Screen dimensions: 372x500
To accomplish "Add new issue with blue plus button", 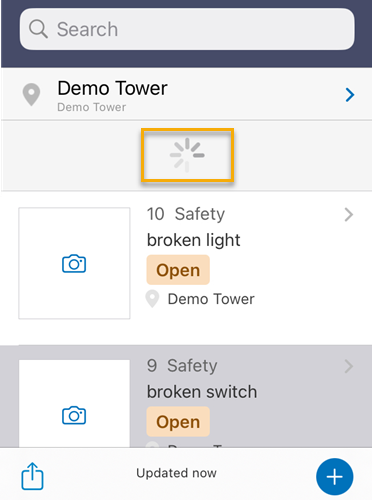I will click(335, 477).
